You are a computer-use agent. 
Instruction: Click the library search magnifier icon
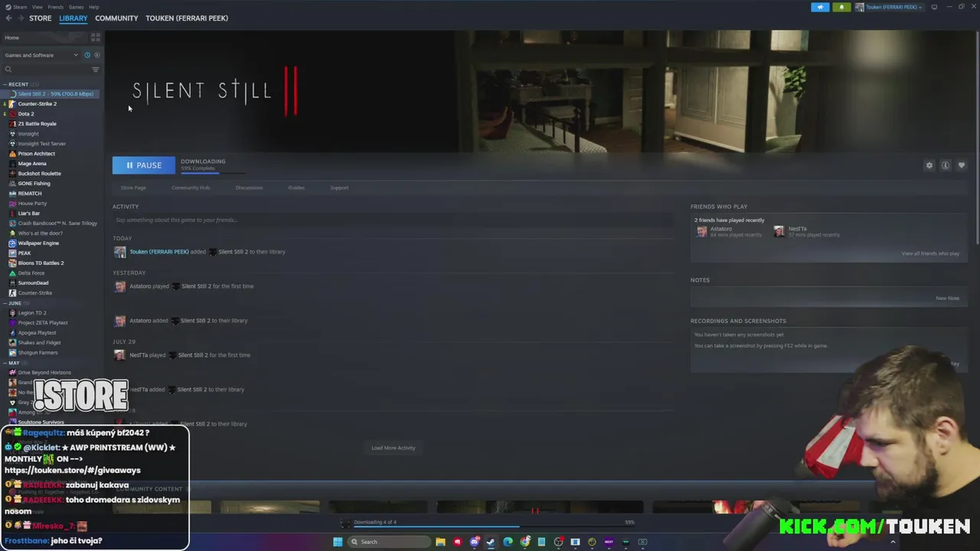click(8, 70)
